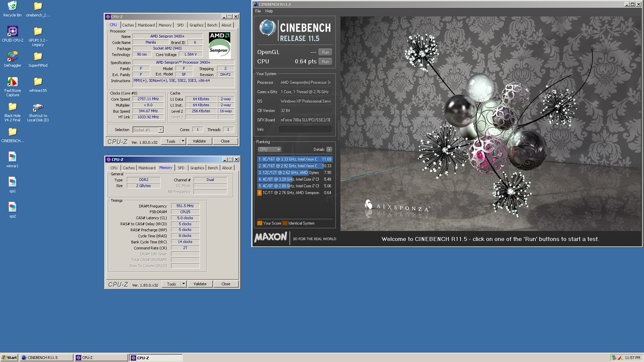Click the red tray icon beside the clock
Image resolution: width=644 pixels, height=362 pixels.
[x=620, y=358]
